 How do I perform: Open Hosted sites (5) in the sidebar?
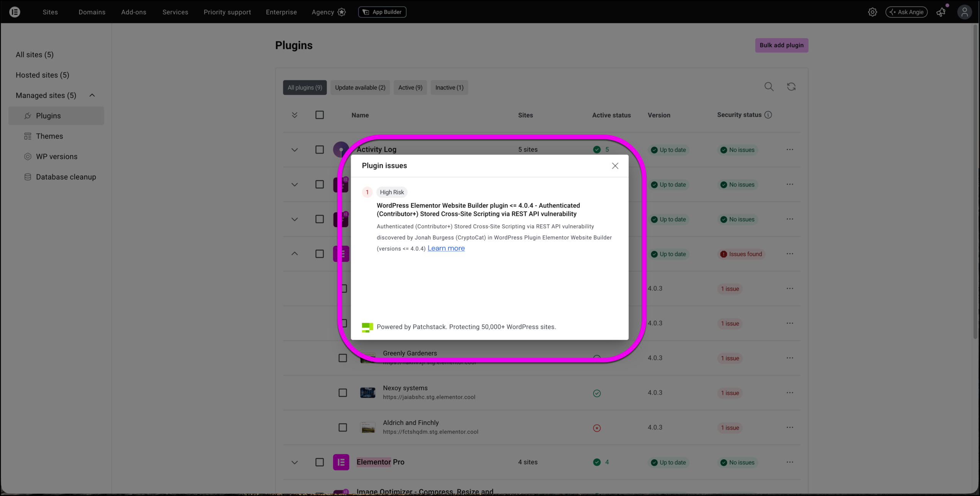tap(42, 75)
